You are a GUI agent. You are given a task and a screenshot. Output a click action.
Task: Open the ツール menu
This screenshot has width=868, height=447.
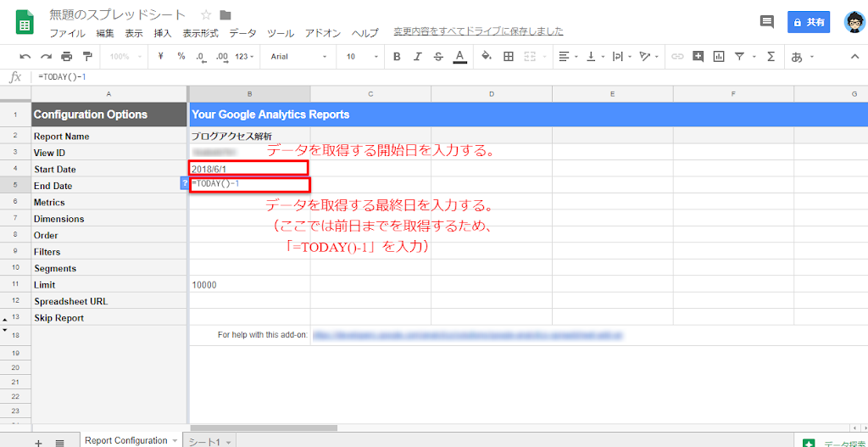click(x=280, y=33)
